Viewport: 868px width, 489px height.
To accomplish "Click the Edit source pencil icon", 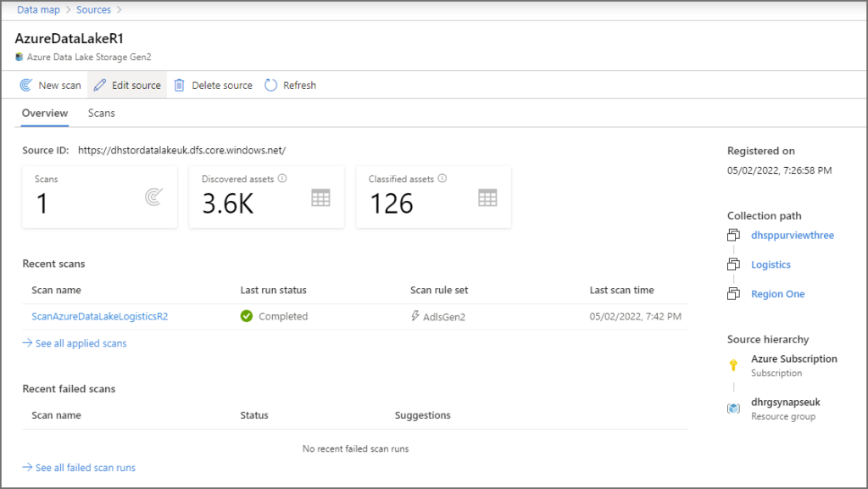I will tap(100, 86).
